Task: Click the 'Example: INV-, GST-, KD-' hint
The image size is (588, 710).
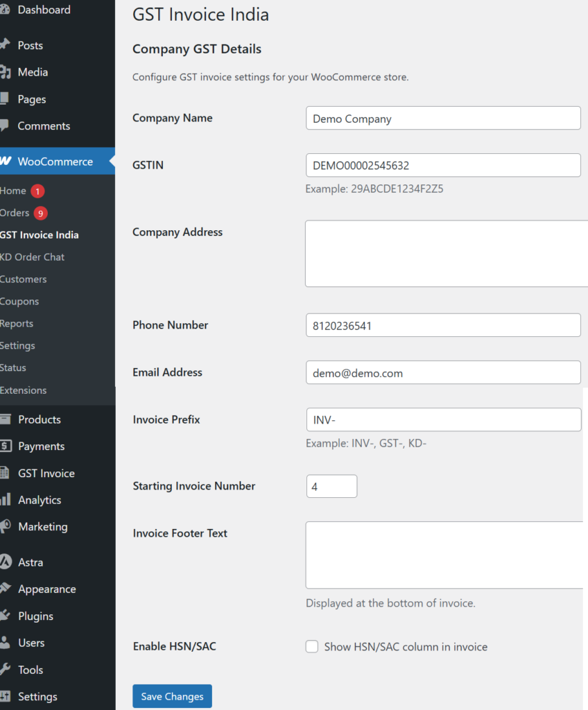Action: pyautogui.click(x=366, y=443)
